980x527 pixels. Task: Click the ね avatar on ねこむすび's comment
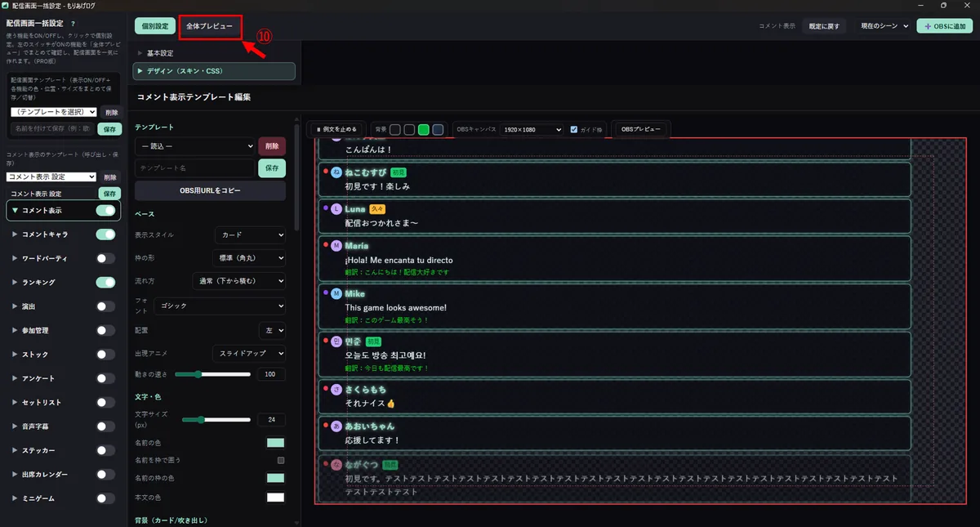tap(336, 172)
